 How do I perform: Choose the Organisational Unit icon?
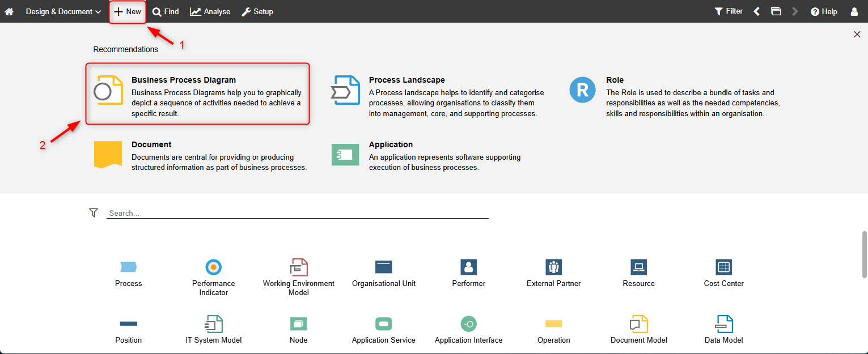[x=384, y=267]
